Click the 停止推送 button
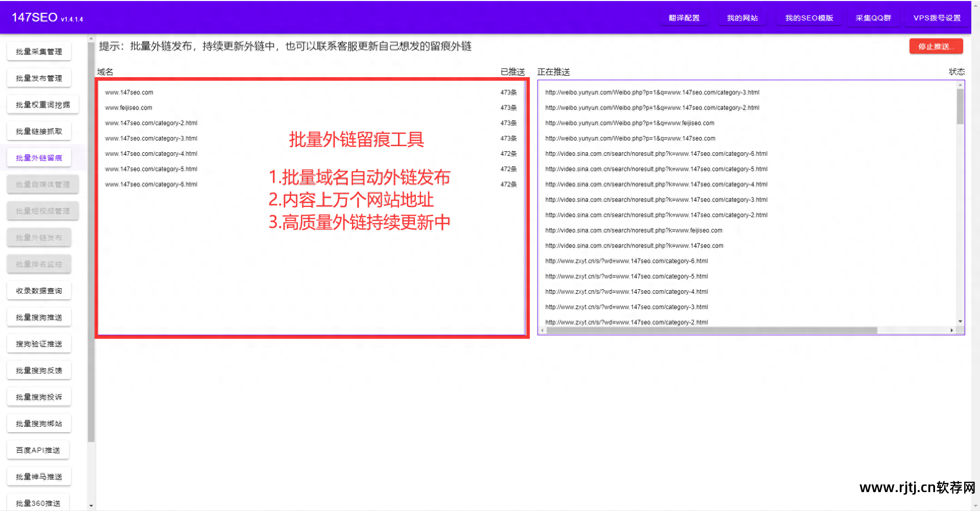The image size is (980, 511). point(936,46)
